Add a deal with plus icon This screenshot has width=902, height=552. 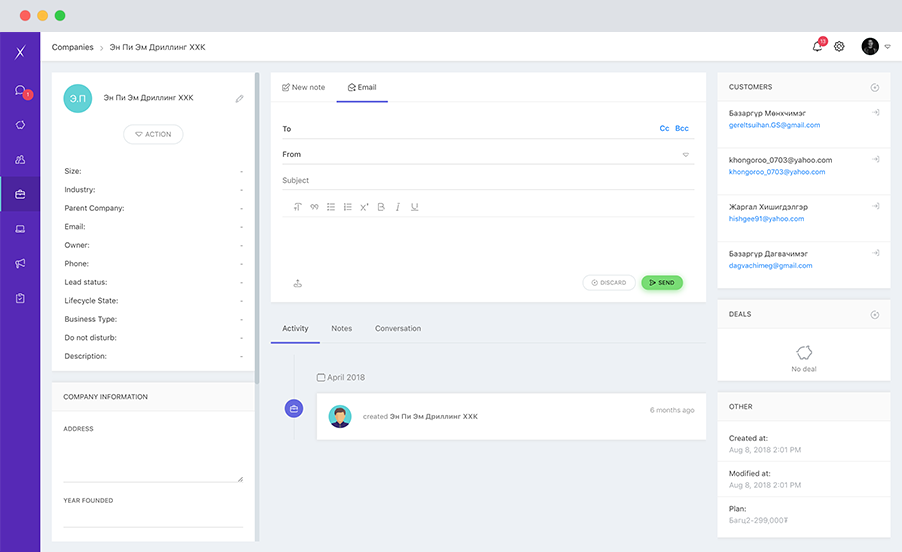point(874,315)
